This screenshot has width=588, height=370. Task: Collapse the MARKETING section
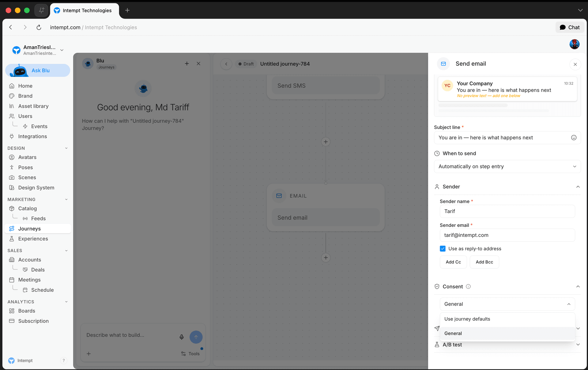[x=66, y=200]
